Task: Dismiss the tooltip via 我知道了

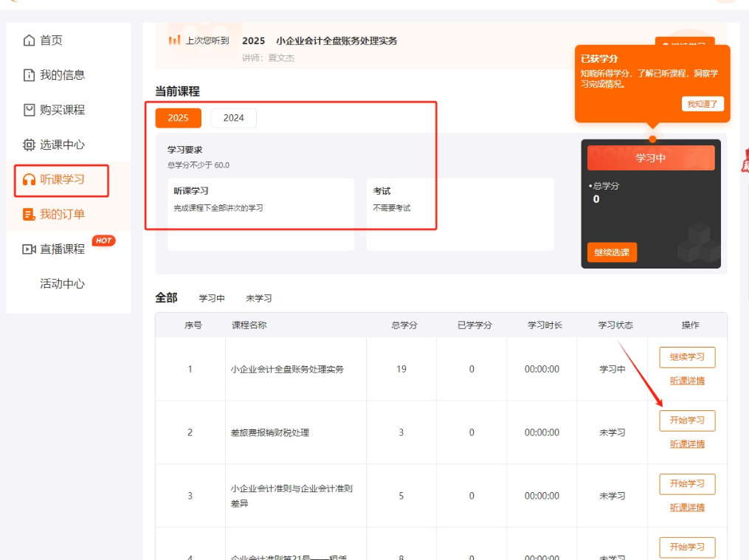Action: (x=701, y=103)
